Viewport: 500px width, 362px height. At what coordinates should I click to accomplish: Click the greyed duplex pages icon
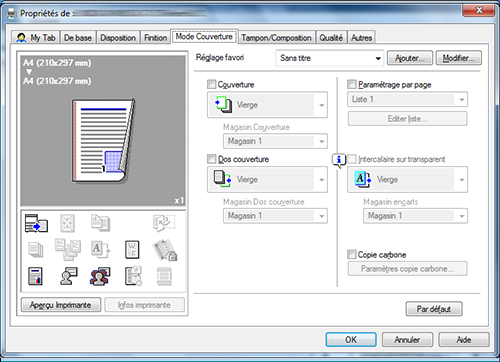click(x=100, y=223)
